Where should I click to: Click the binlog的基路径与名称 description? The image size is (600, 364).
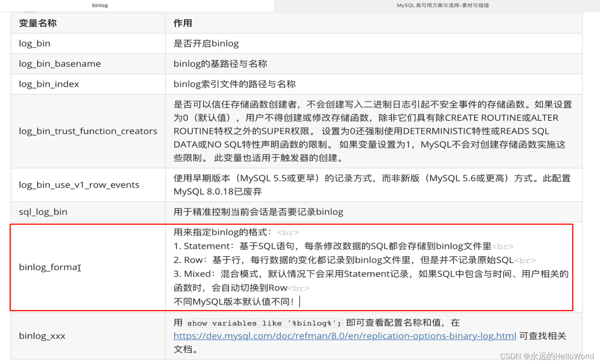coord(220,64)
